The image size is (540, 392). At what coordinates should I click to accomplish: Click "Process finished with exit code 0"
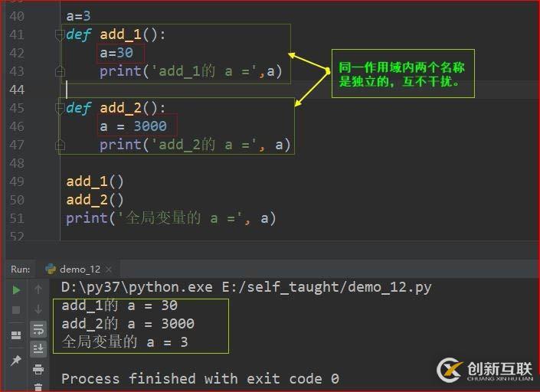click(200, 378)
